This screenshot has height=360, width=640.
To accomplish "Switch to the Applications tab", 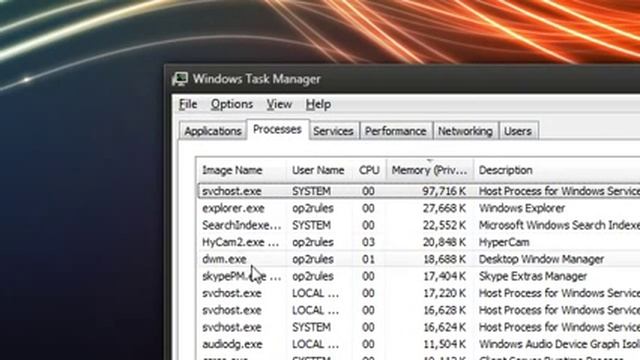I will (x=213, y=131).
